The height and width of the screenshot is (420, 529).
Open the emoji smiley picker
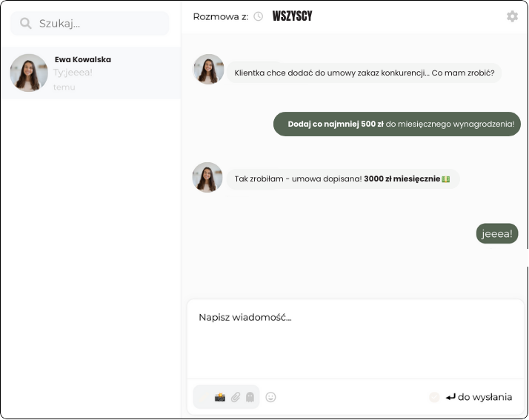pos(270,397)
